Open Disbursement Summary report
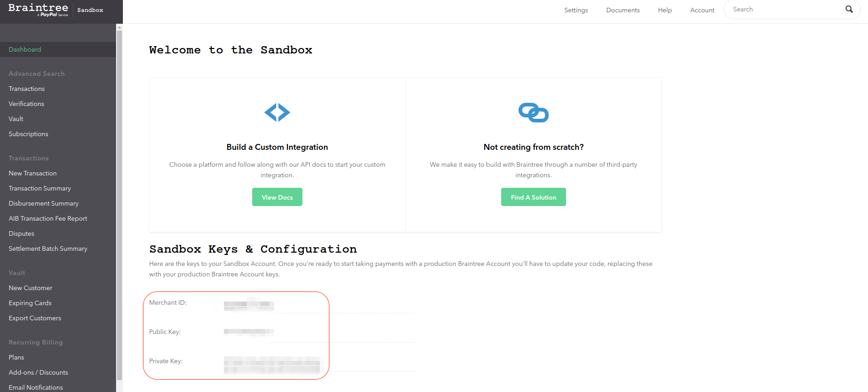Screen dimensions: 868x392 click(43, 203)
